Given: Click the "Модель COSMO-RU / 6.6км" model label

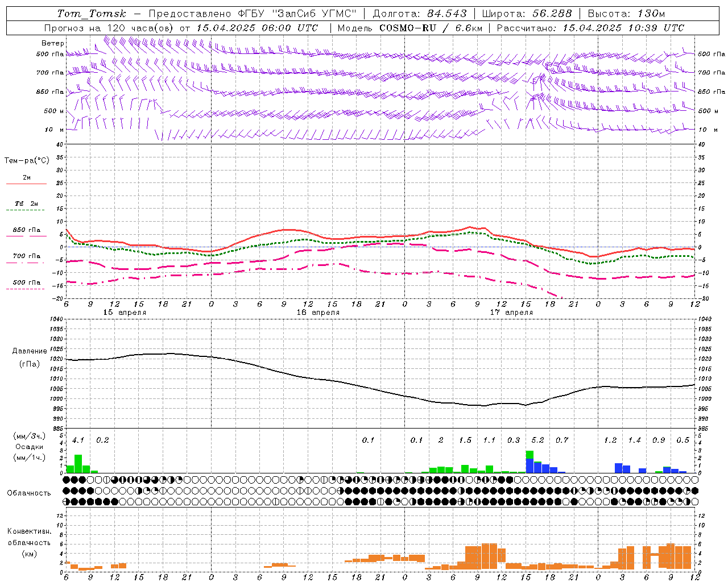Looking at the screenshot, I should [410, 28].
